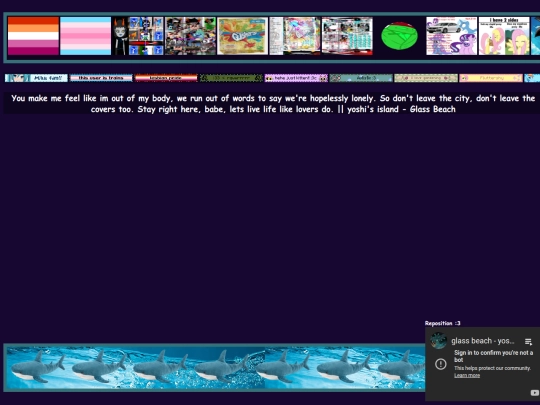Viewport: 540px width, 405px height.
Task: Click the 'hehe just kitten' purple badge
Action: tap(296, 78)
